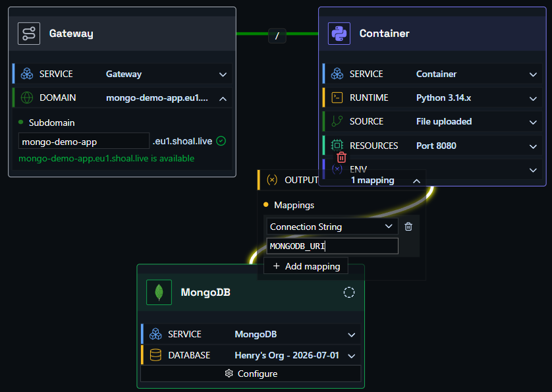Click the cubes icon in MongoDB SERVICE row
The height and width of the screenshot is (392, 552).
click(155, 334)
